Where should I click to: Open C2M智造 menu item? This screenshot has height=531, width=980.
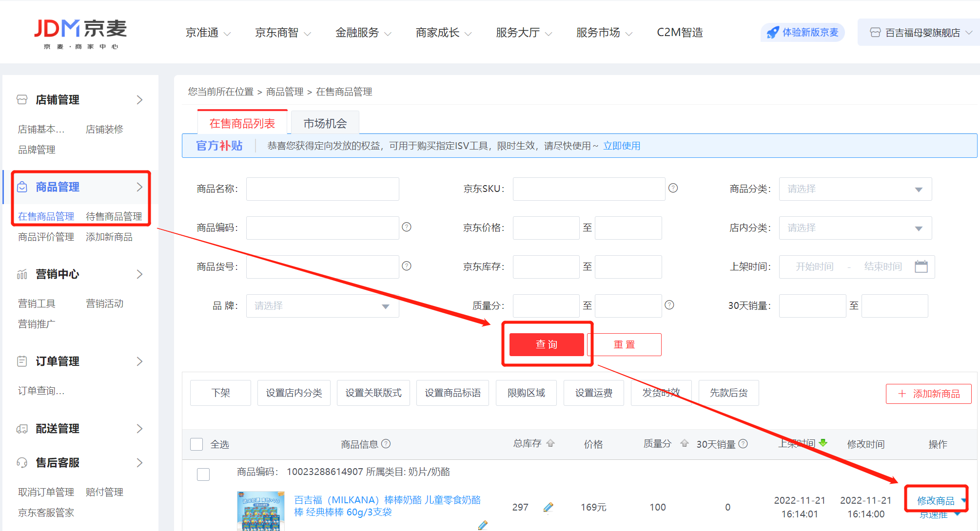(680, 33)
